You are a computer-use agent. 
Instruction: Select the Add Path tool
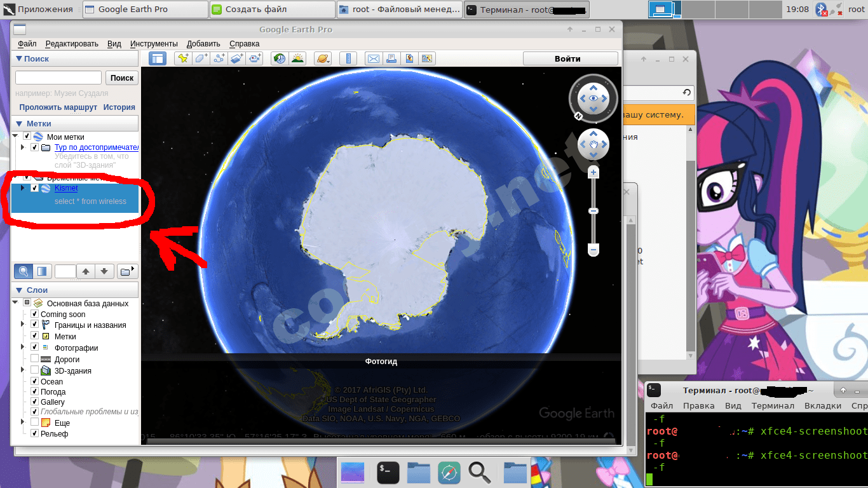219,58
